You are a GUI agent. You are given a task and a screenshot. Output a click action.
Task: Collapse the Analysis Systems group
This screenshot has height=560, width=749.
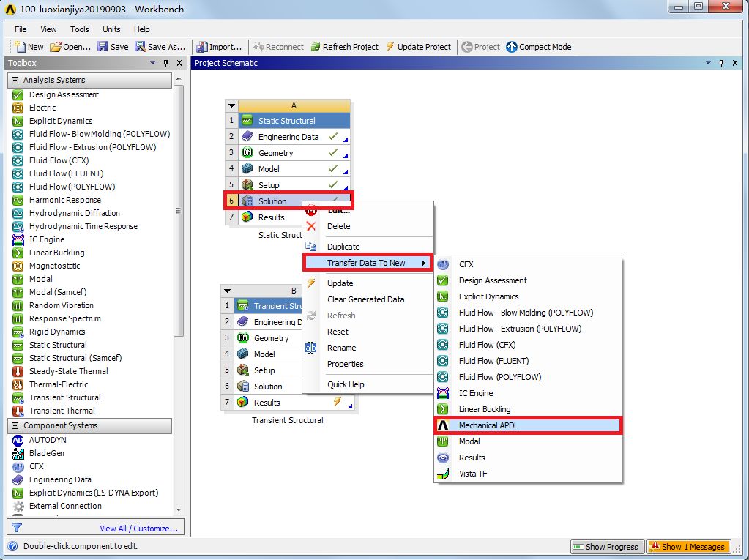click(x=15, y=81)
